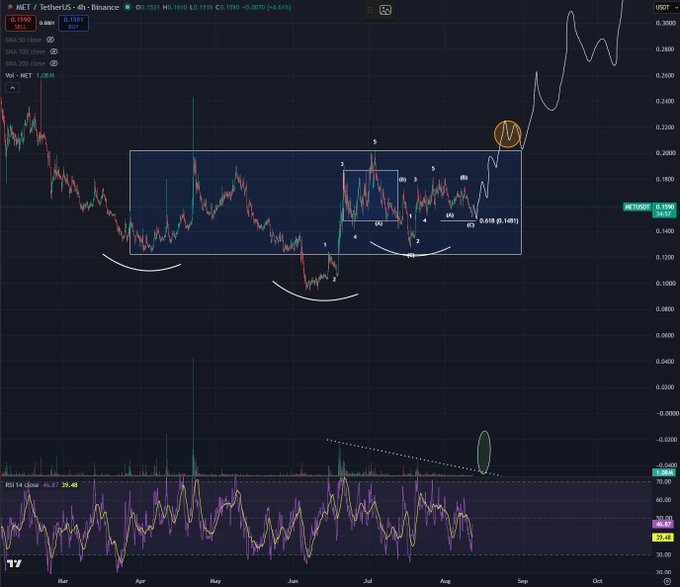
Task: Click the METUSDT current price label on the scale
Action: [x=637, y=207]
